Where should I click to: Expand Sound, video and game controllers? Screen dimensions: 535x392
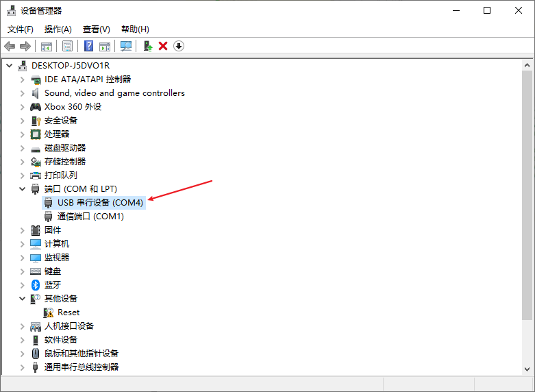pyautogui.click(x=23, y=93)
